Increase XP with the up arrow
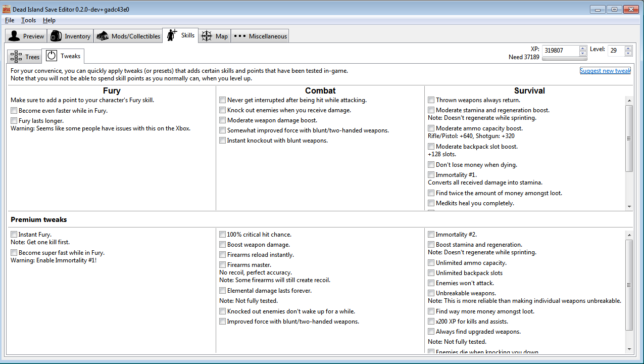This screenshot has height=364, width=644. 582,48
